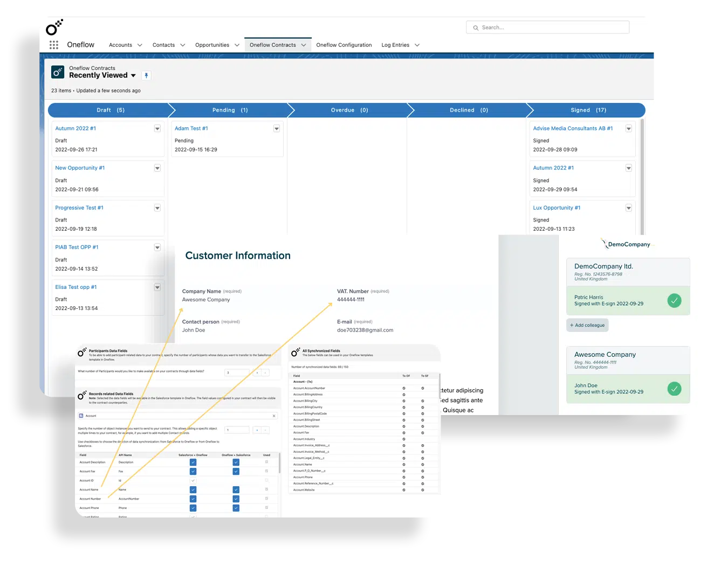Open the app launcher grid icon
The height and width of the screenshot is (566, 728).
tap(54, 45)
